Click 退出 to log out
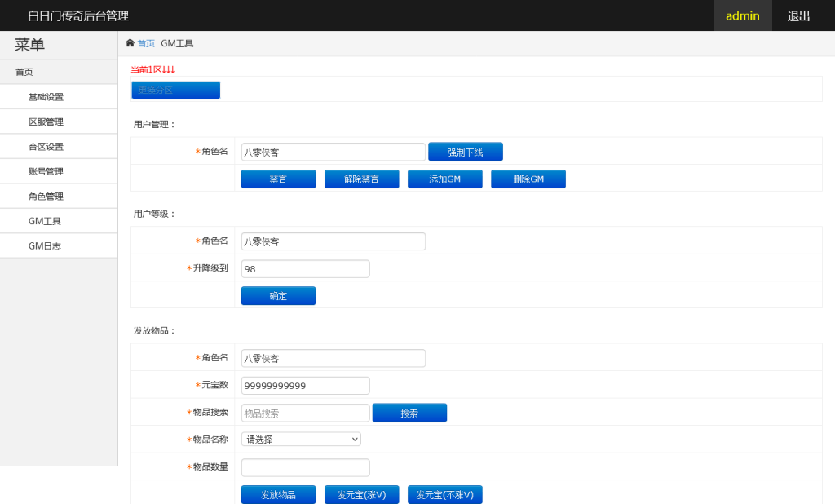Viewport: 835px width, 504px height. point(797,15)
